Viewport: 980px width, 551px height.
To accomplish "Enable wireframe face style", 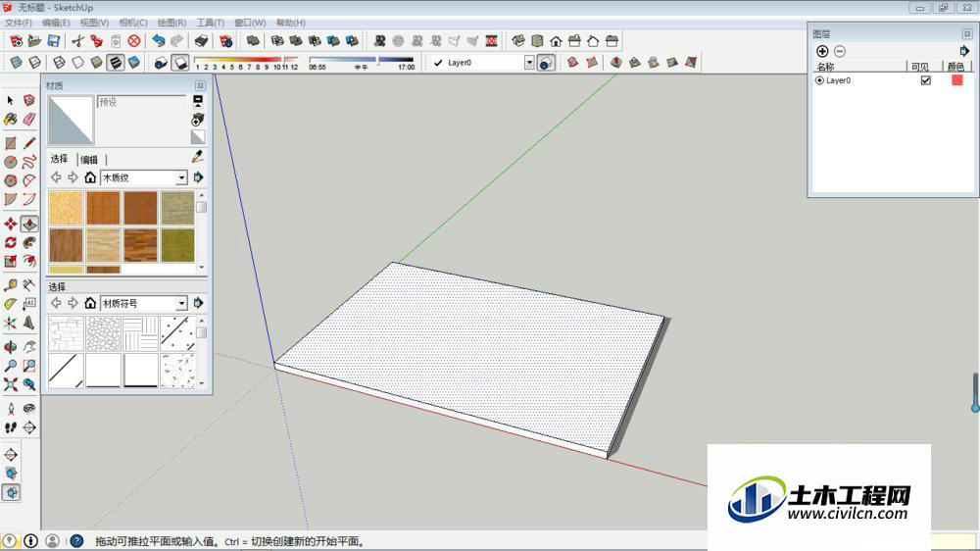I will coord(59,63).
